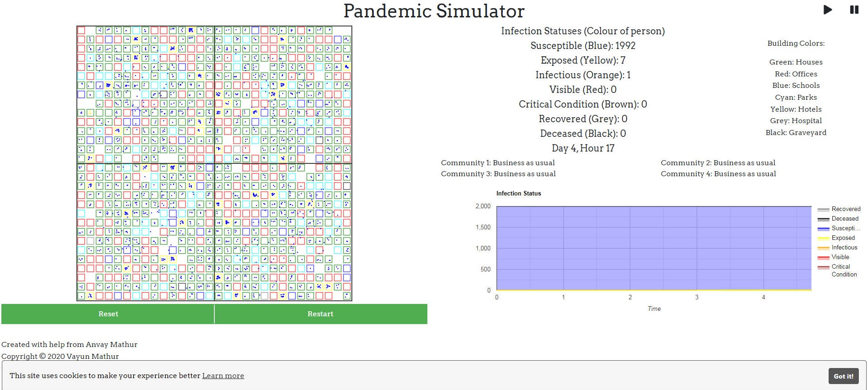Click the Community 4 status label
This screenshot has width=868, height=390.
[x=718, y=174]
